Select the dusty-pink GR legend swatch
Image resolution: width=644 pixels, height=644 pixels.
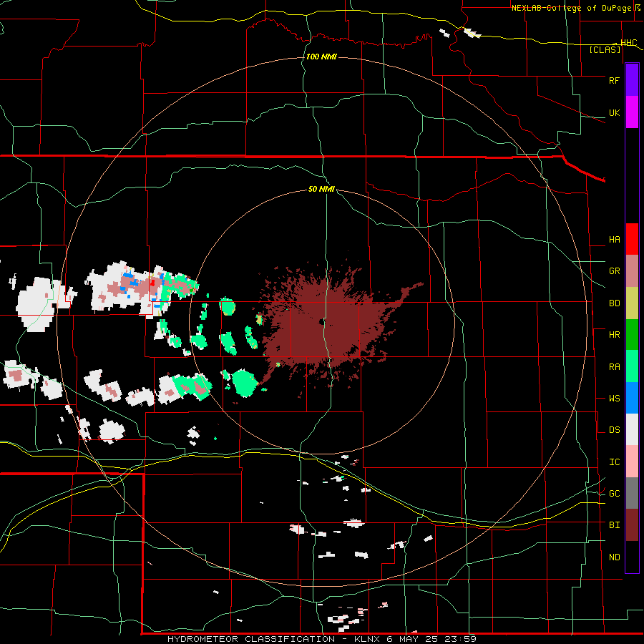(x=632, y=271)
